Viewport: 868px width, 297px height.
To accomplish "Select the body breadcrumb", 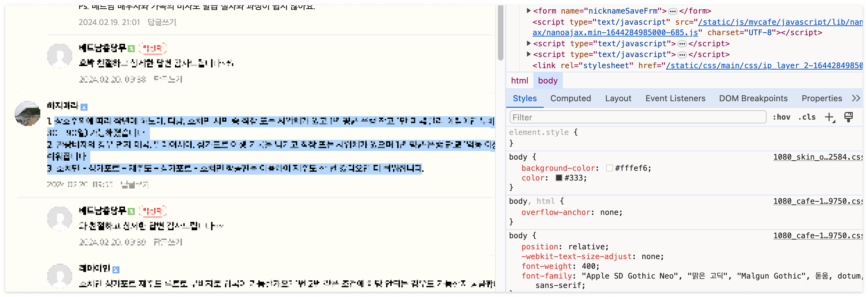I will (548, 81).
